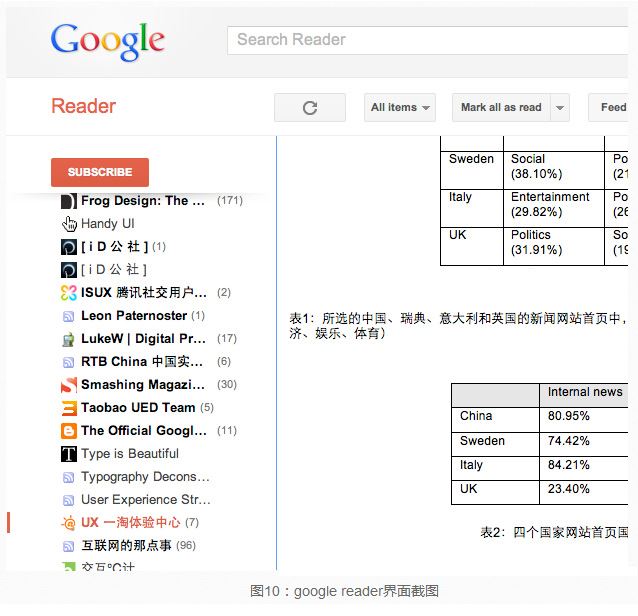
Task: Click the 84.21% value for Italy
Action: [568, 465]
